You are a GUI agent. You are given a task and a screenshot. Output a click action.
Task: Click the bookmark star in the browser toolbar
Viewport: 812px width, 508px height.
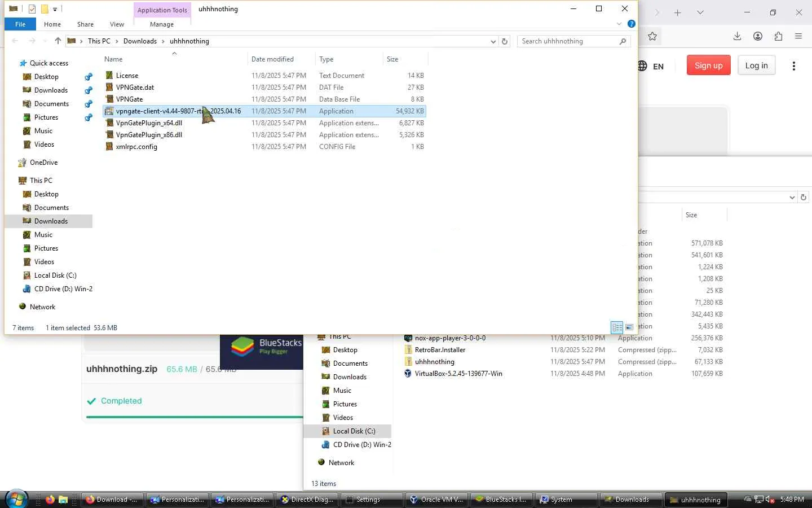click(652, 36)
